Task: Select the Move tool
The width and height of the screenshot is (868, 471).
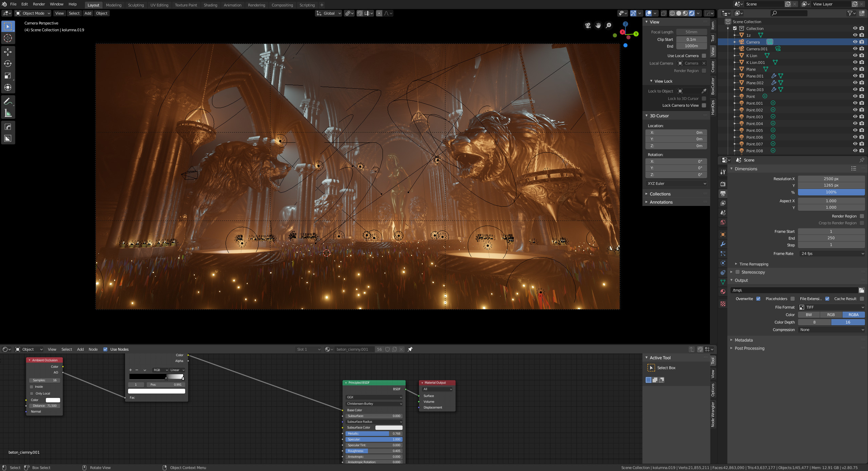Action: pos(8,52)
